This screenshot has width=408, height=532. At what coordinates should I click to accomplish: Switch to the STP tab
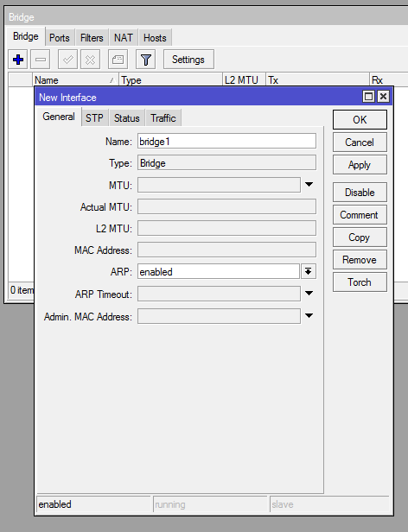click(94, 118)
